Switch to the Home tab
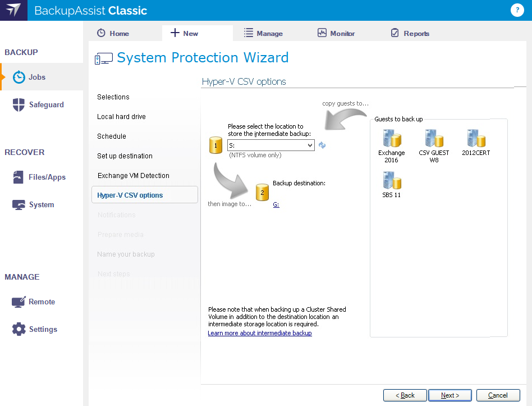This screenshot has height=406, width=532. (113, 33)
